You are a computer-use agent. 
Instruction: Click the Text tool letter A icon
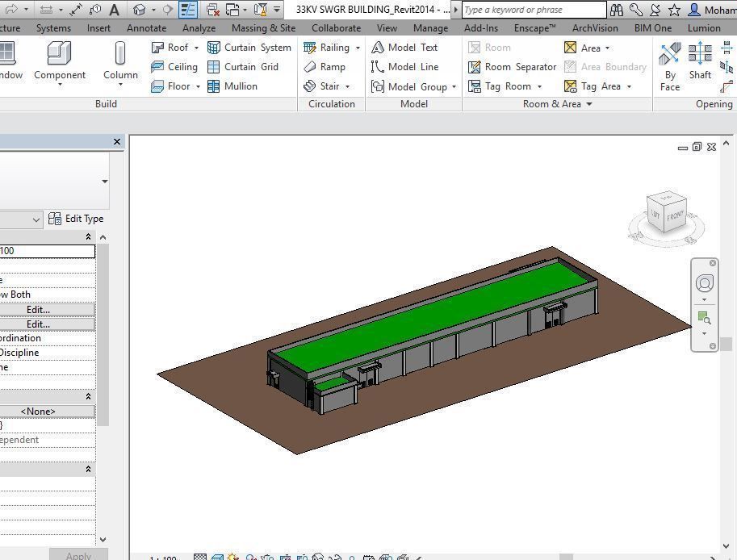point(114,9)
